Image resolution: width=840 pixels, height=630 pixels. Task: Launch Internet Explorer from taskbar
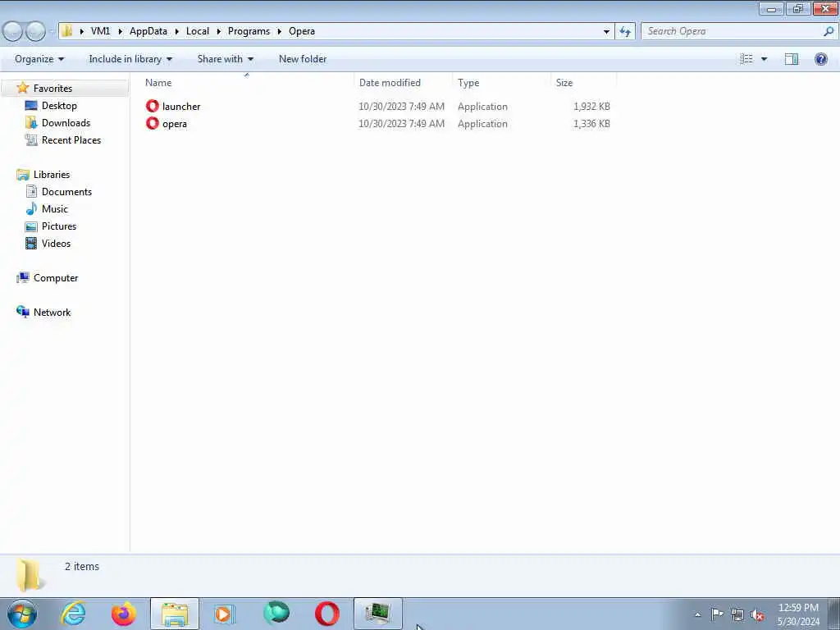pos(73,614)
